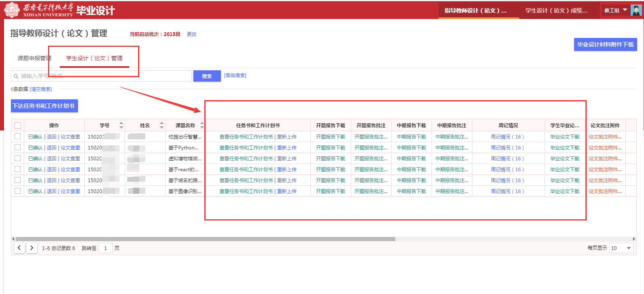
Task: Check the row for 校园出行智慧 topic
Action: pos(18,136)
